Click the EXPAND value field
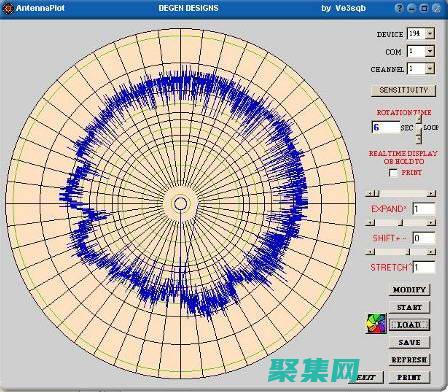This screenshot has height=392, width=448. click(x=424, y=209)
